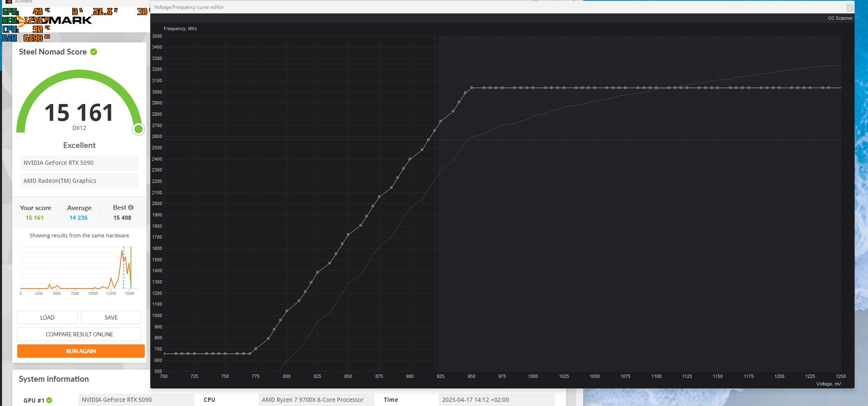This screenshot has width=868, height=406.
Task: Click the Best score value 15 408
Action: tap(122, 218)
